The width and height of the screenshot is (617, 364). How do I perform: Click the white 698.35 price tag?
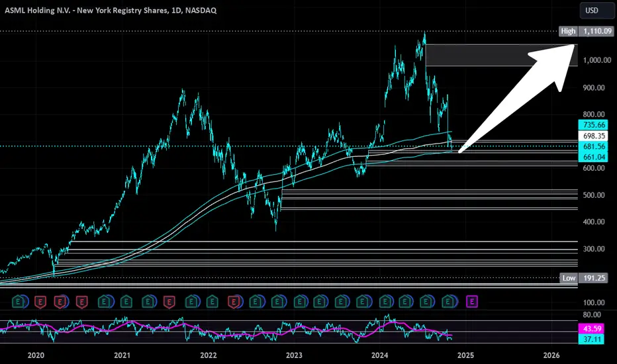593,136
